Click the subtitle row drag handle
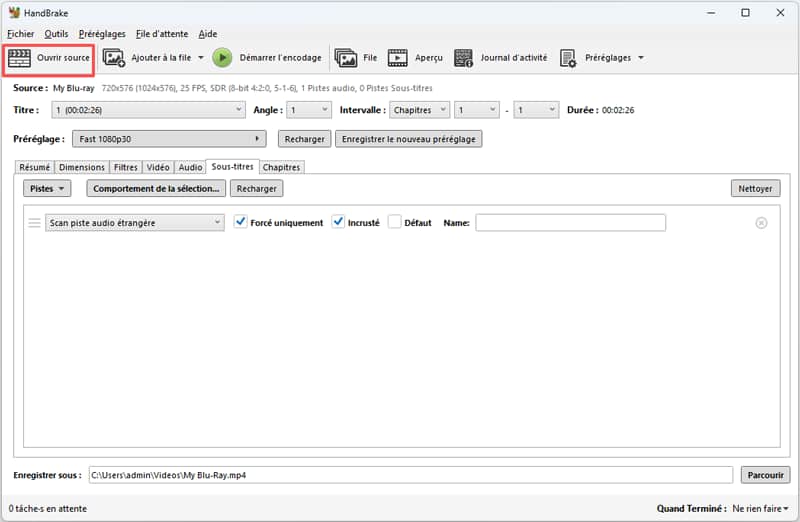The height and width of the screenshot is (522, 800). [x=34, y=223]
